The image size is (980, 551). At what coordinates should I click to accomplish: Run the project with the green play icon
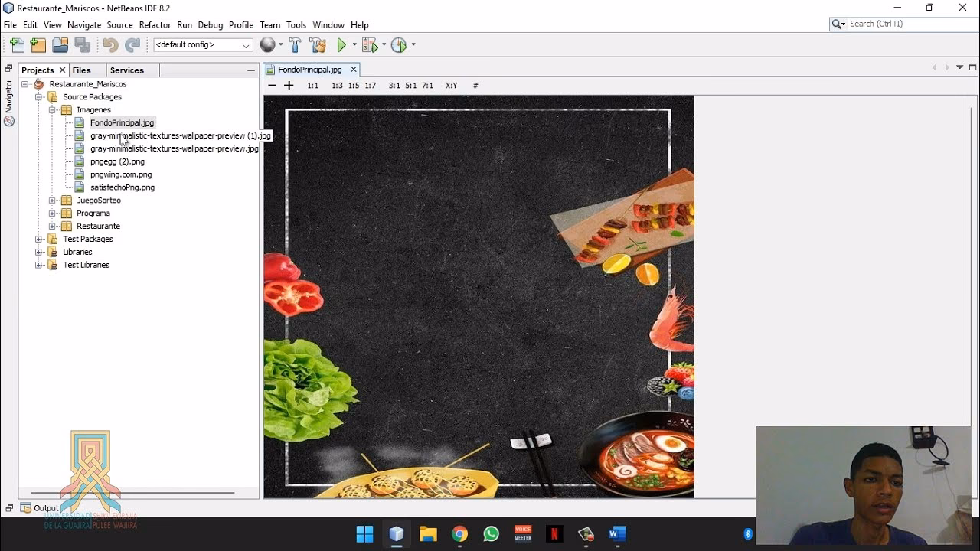(x=341, y=45)
